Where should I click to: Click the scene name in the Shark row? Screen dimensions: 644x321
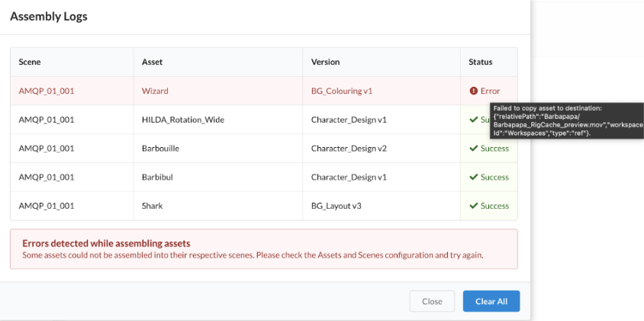47,206
